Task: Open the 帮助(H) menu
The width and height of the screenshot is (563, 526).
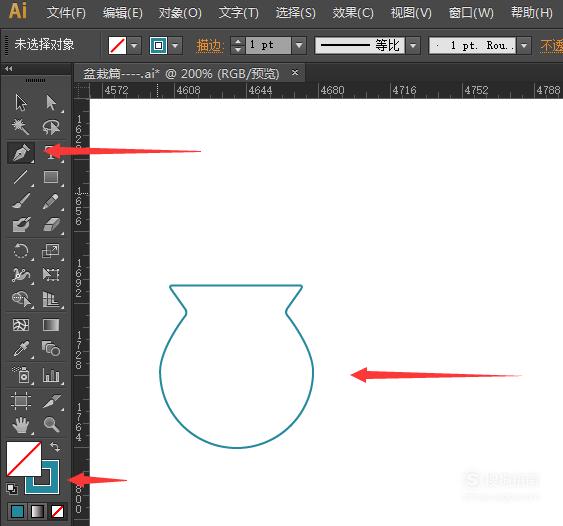Action: [532, 13]
